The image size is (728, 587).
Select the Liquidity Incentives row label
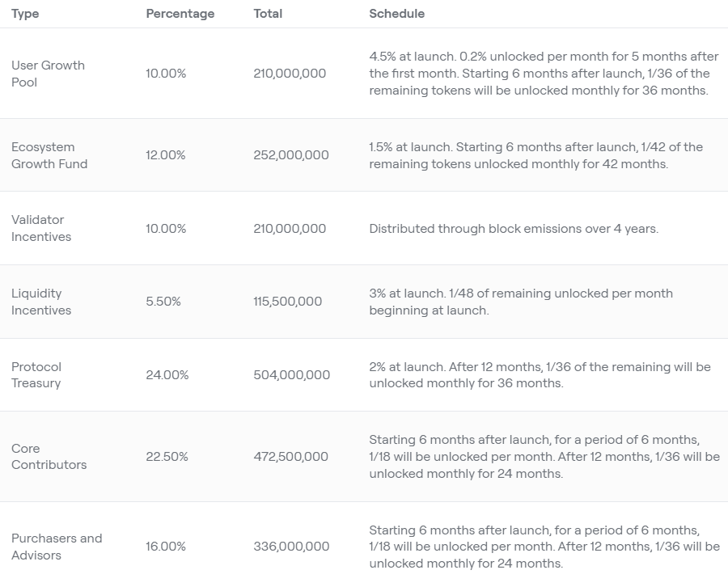41,302
